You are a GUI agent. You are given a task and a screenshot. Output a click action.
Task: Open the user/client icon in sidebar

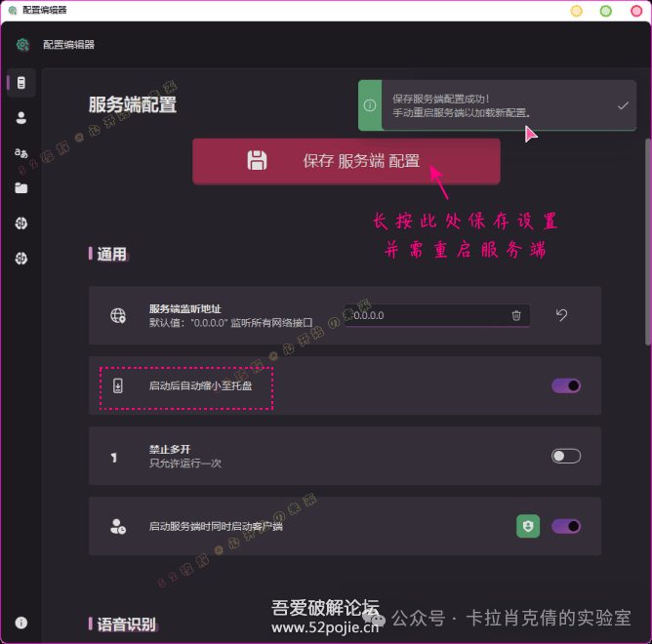click(20, 118)
